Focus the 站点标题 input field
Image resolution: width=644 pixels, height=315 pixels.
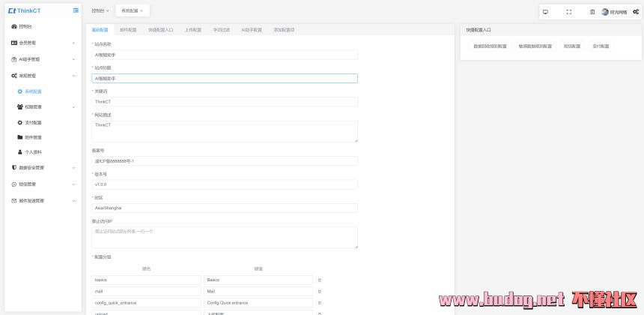click(x=225, y=78)
